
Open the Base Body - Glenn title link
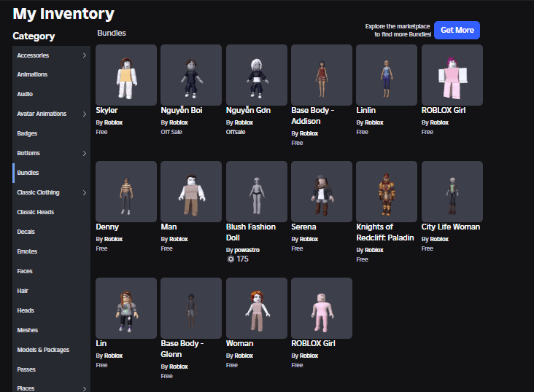coord(182,349)
